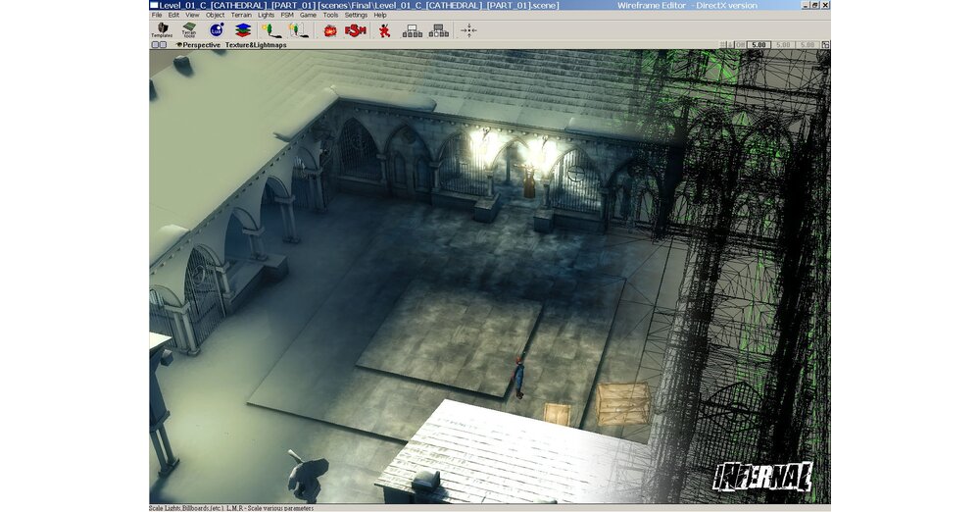Open the Terrain tools button
980x512 pixels.
click(x=189, y=30)
